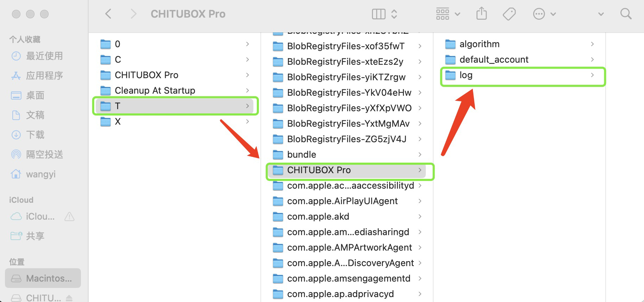Open 最近使用 in sidebar
This screenshot has width=644, height=302.
pyautogui.click(x=43, y=56)
